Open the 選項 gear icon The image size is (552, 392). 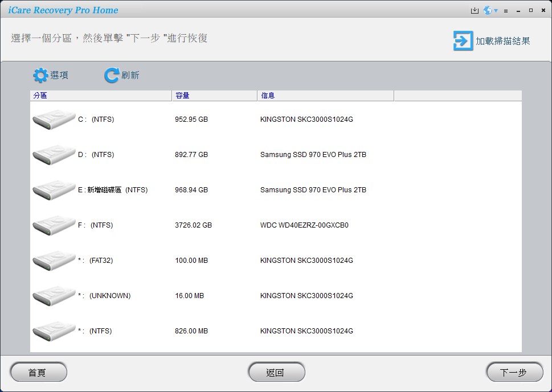(40, 75)
